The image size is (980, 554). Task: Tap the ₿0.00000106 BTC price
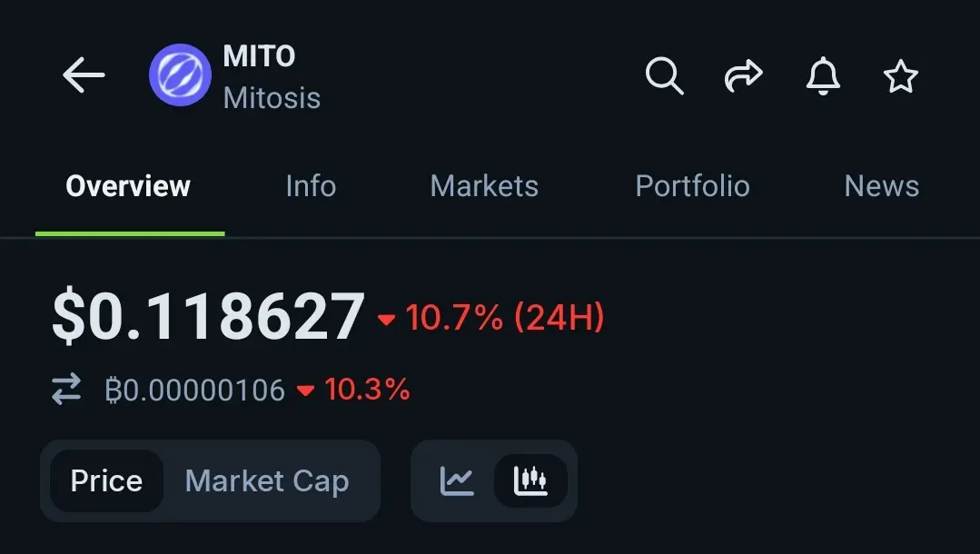click(195, 390)
